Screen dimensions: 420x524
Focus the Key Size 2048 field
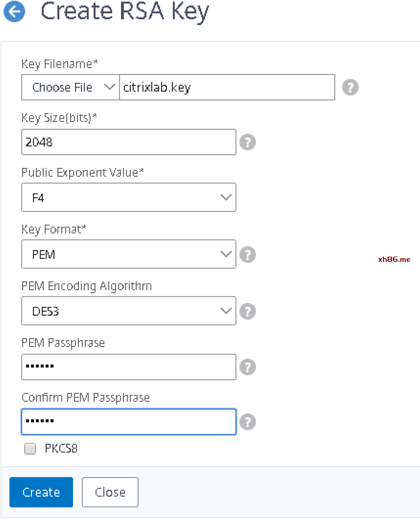tap(128, 142)
